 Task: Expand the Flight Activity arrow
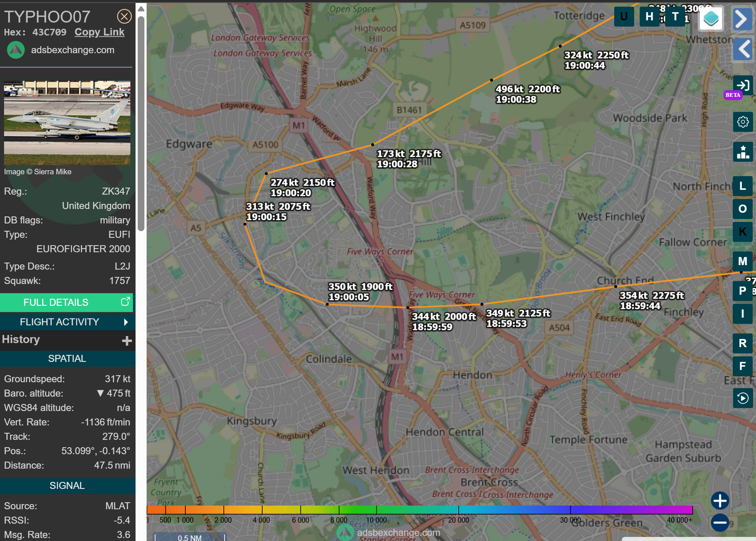[x=126, y=322]
